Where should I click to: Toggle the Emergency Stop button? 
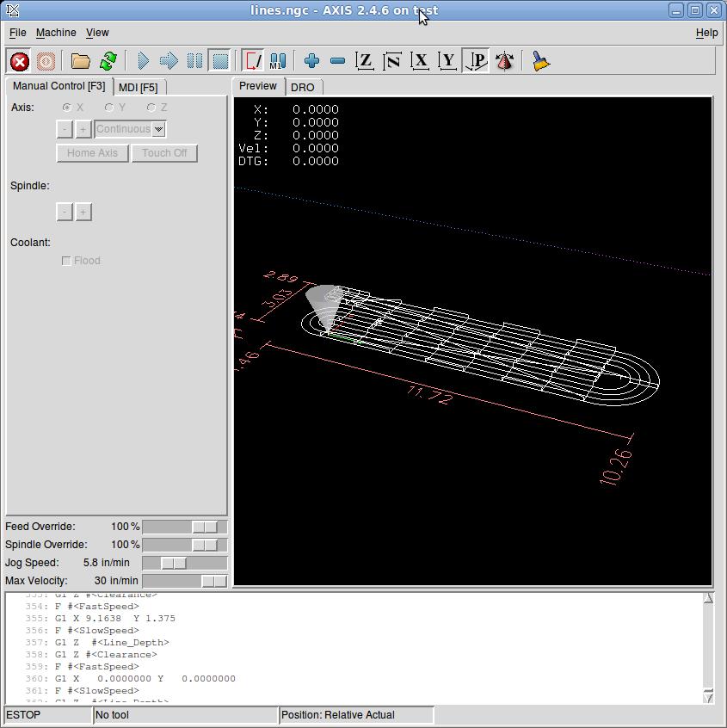pos(20,61)
